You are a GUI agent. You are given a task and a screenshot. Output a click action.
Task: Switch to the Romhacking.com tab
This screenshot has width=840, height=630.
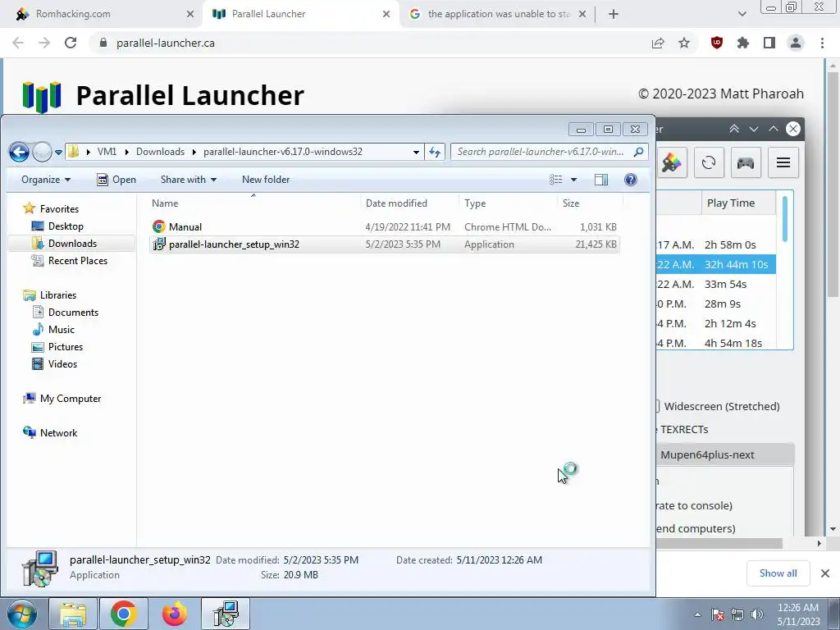[103, 14]
